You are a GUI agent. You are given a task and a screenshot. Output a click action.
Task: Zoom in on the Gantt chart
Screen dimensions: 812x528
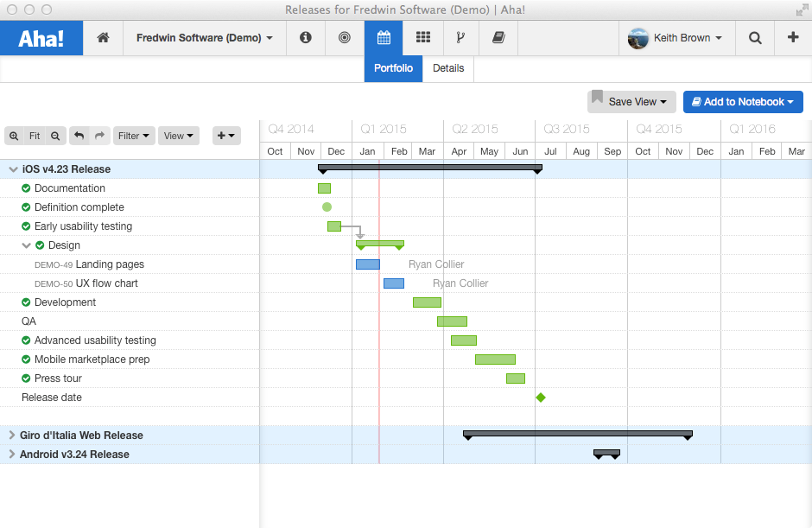coord(14,136)
